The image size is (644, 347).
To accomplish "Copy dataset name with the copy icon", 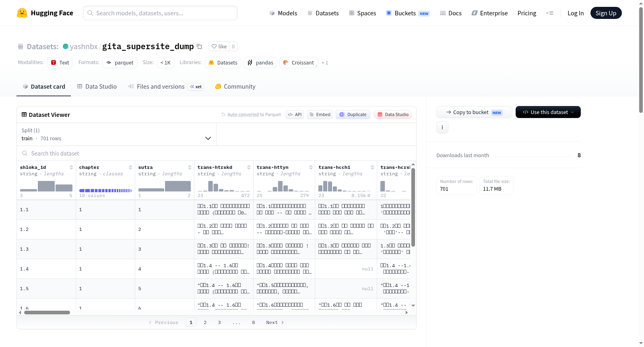I will pos(199,46).
